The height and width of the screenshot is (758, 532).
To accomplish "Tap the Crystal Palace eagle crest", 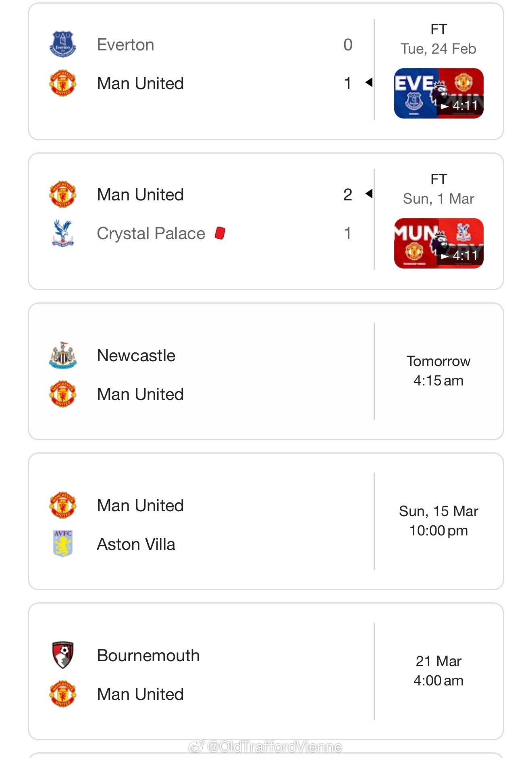I will coord(62,233).
